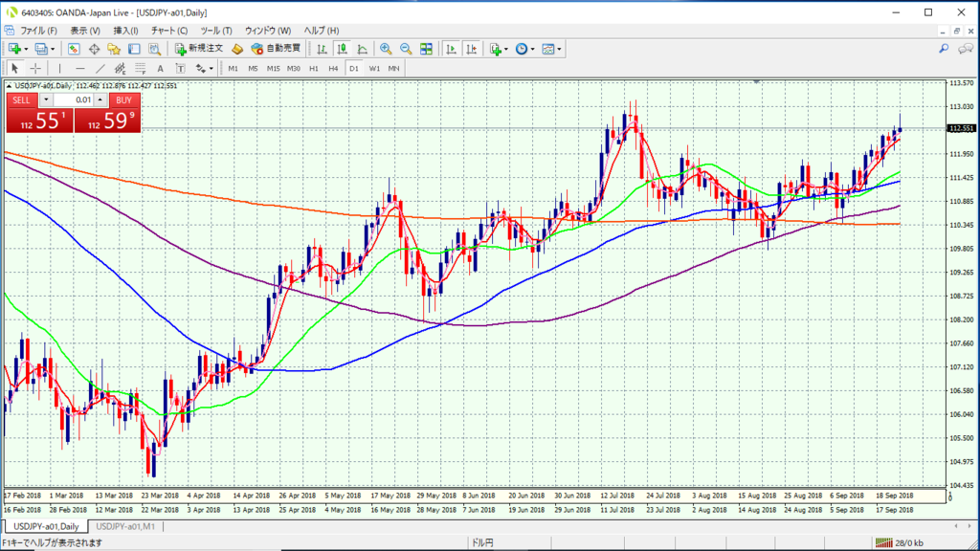Expand the Indicators list dropdown arrow
980x551 pixels.
[x=505, y=50]
